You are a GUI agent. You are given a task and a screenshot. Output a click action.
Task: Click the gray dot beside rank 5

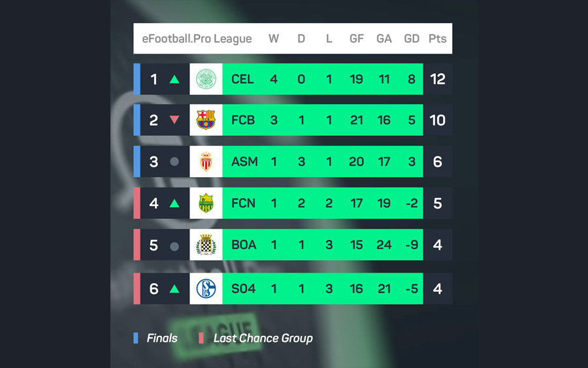pos(174,246)
